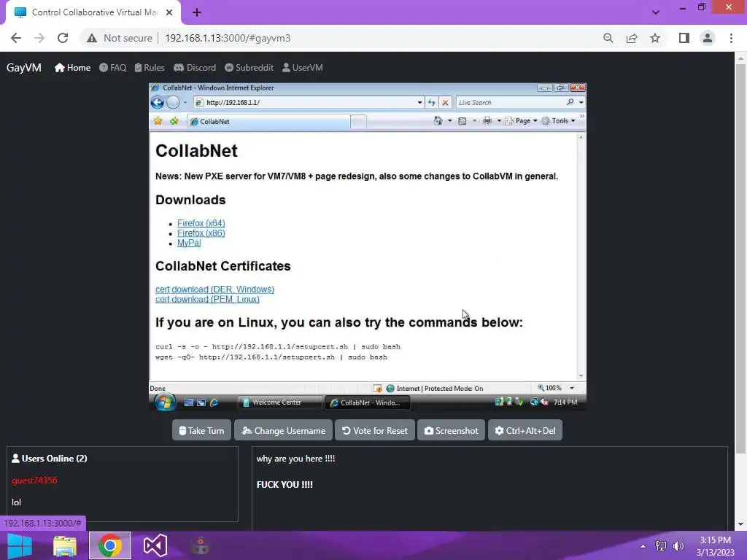Open the Chrome zoom magnifier icon
Image resolution: width=747 pixels, height=560 pixels.
tap(608, 38)
